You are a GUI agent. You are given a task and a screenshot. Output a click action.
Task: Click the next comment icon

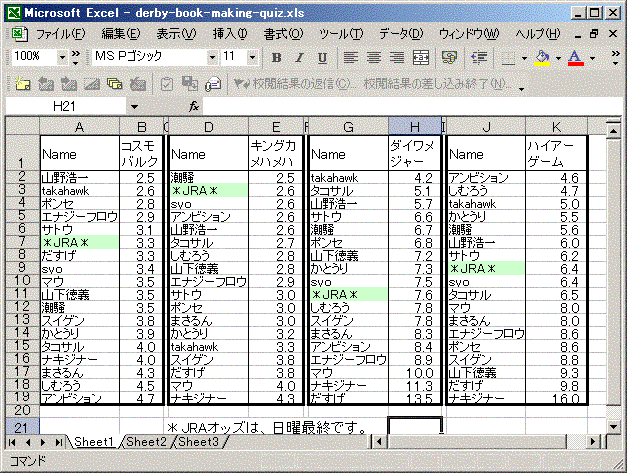[69, 84]
